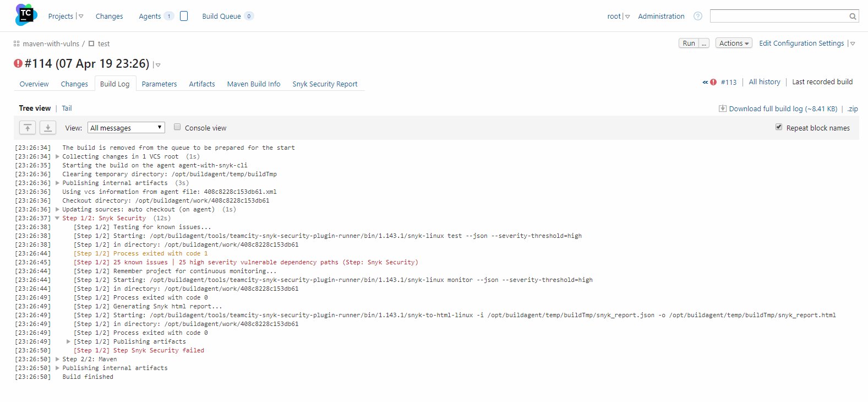Expand Updating sources: auto checkout block
Image resolution: width=868 pixels, height=402 pixels.
pyautogui.click(x=57, y=209)
